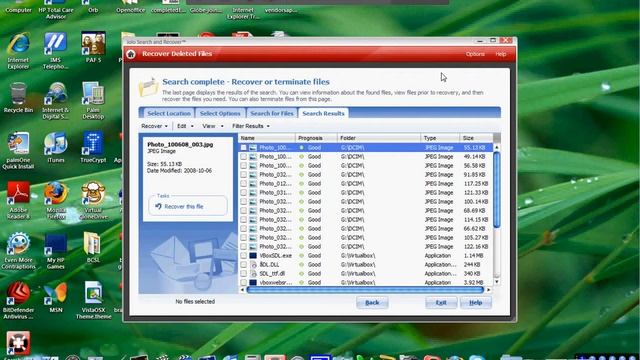Switch to the Select Options tab
Viewport: 640px width, 360px height.
[220, 113]
